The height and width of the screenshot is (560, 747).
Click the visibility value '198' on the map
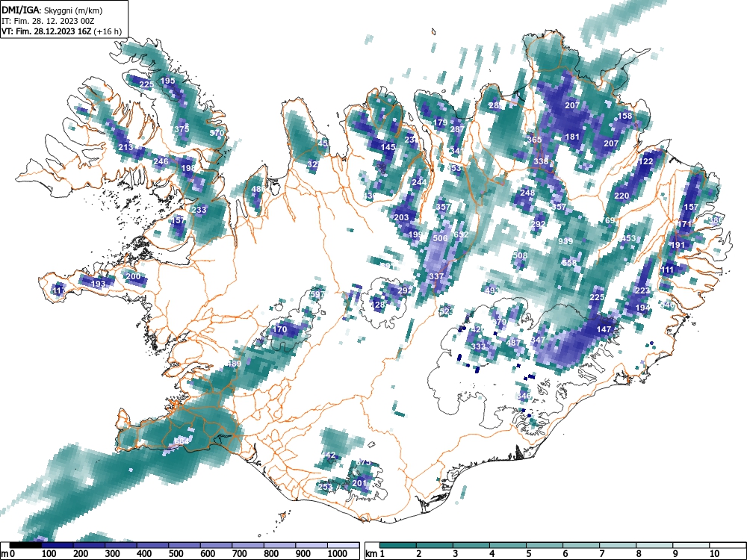pos(188,168)
